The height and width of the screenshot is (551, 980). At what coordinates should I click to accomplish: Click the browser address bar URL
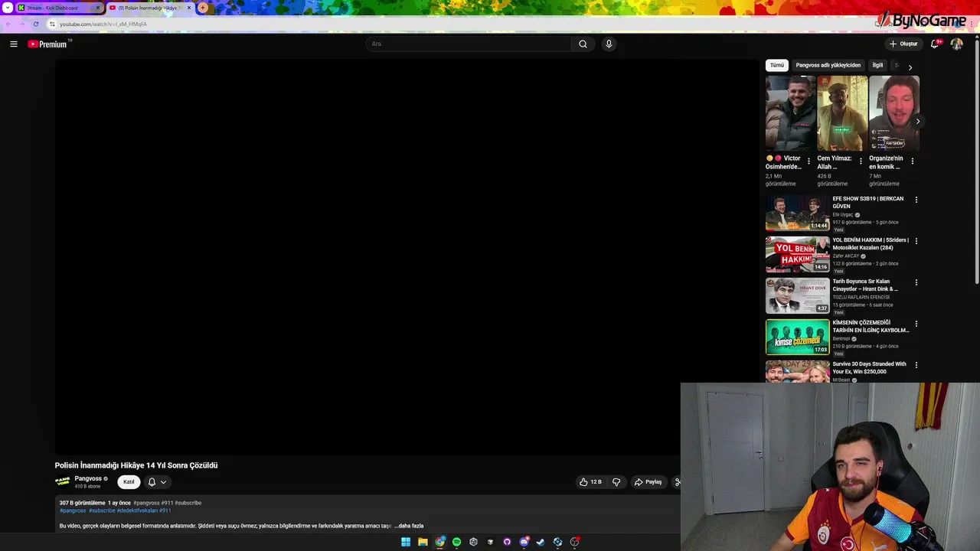[x=103, y=24]
